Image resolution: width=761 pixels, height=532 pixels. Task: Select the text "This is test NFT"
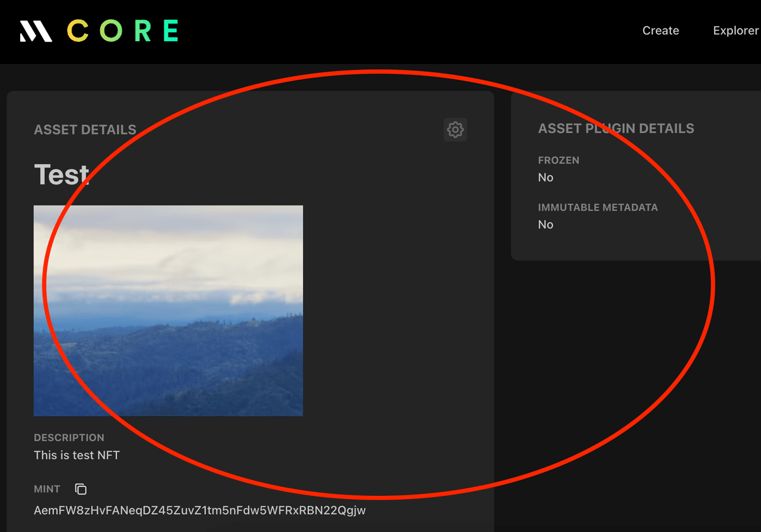[x=77, y=455]
